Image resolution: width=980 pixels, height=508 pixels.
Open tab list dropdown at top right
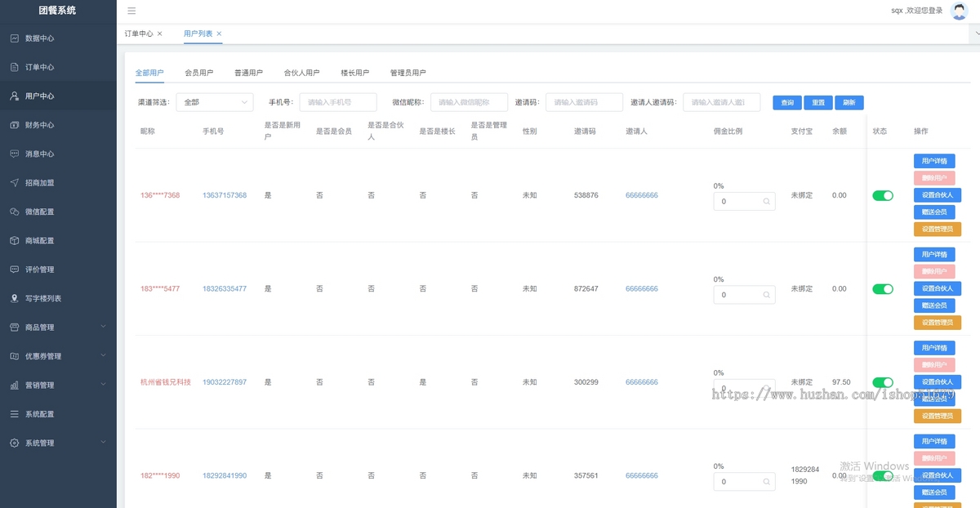(975, 33)
